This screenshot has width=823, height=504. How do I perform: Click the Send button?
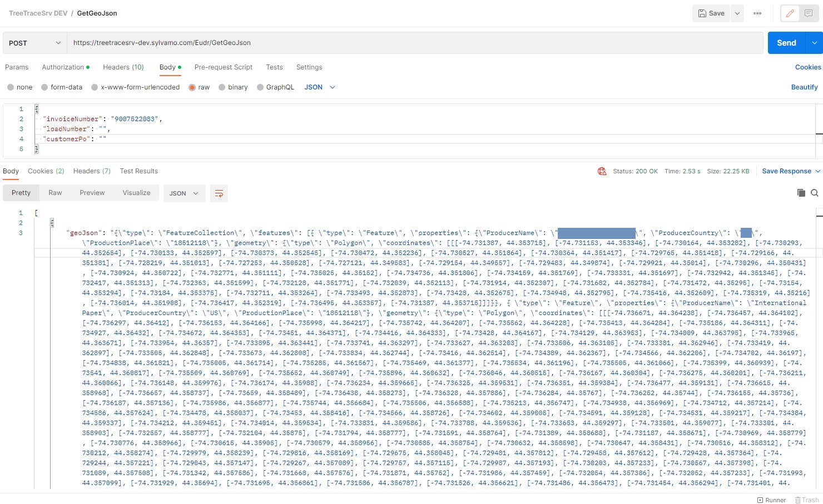[x=786, y=42]
